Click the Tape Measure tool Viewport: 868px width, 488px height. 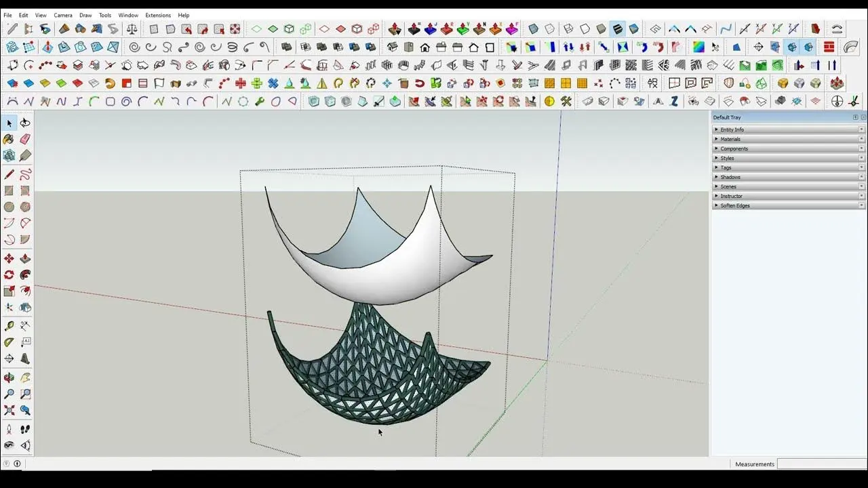click(9, 326)
